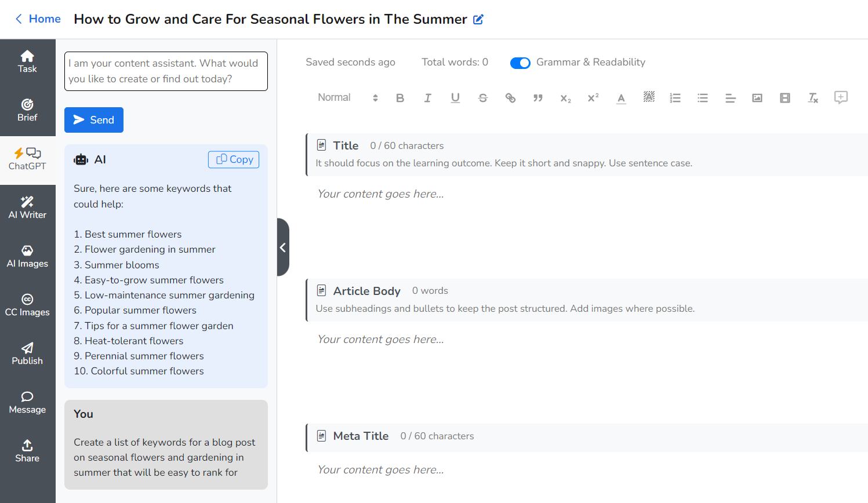Add a comment using the comment icon
Image resolution: width=868 pixels, height=503 pixels.
(841, 97)
